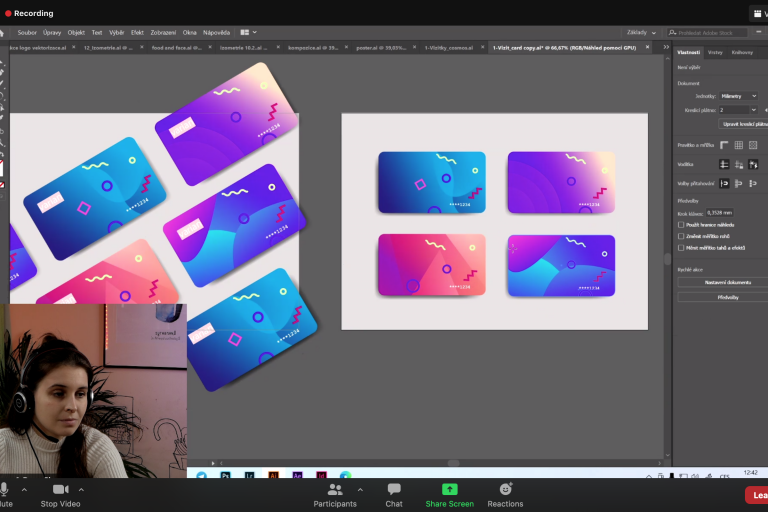
Task: Open the Soubor menu
Action: tap(27, 32)
